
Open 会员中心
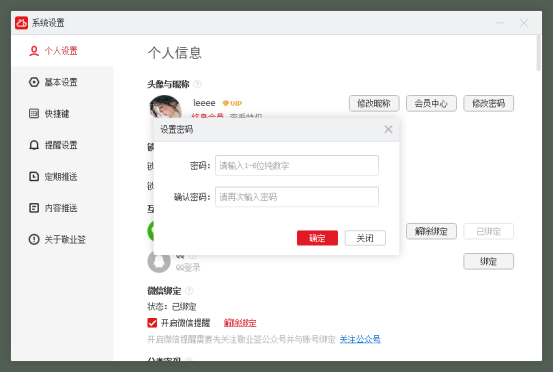431,104
